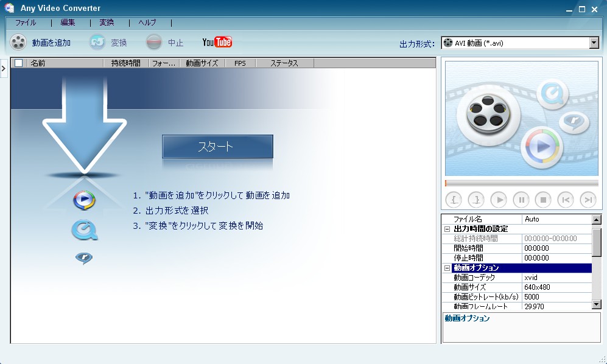Sort file list by 動画サイズ column
The image size is (607, 364).
[202, 63]
